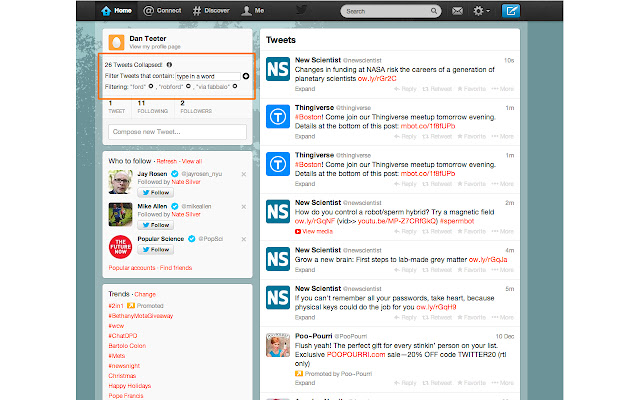Open Dan Teeter's egg avatar
The height and width of the screenshot is (400, 640).
[x=116, y=42]
